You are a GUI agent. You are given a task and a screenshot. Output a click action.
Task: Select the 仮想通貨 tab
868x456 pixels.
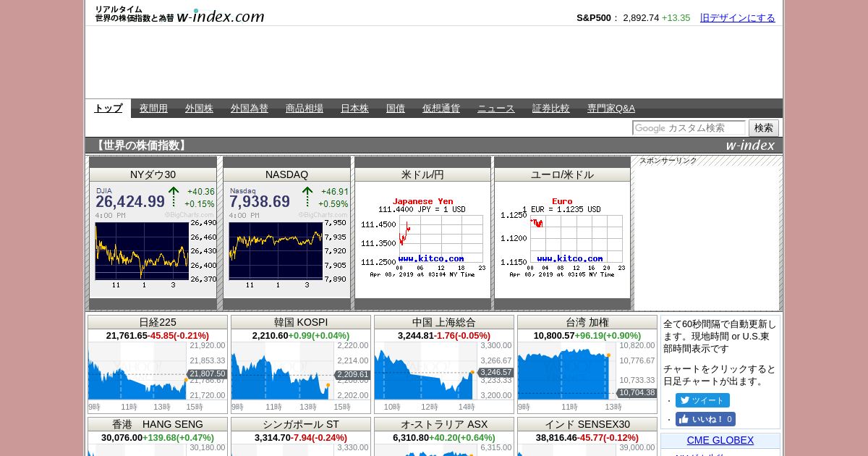click(441, 109)
